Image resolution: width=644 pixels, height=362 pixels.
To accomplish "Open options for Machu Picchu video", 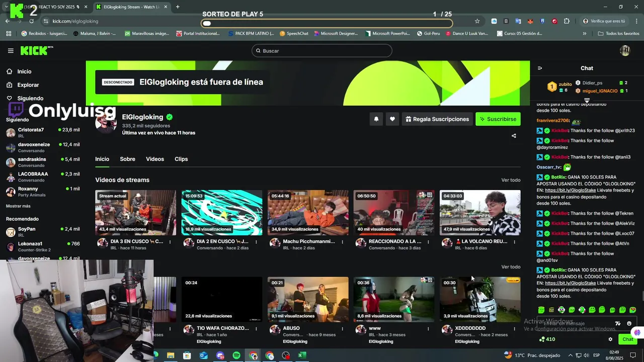I will click(x=342, y=242).
